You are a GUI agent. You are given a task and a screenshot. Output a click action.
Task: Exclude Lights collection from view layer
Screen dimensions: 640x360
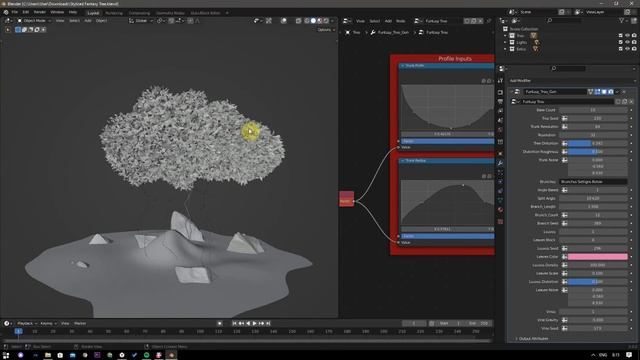coord(620,42)
